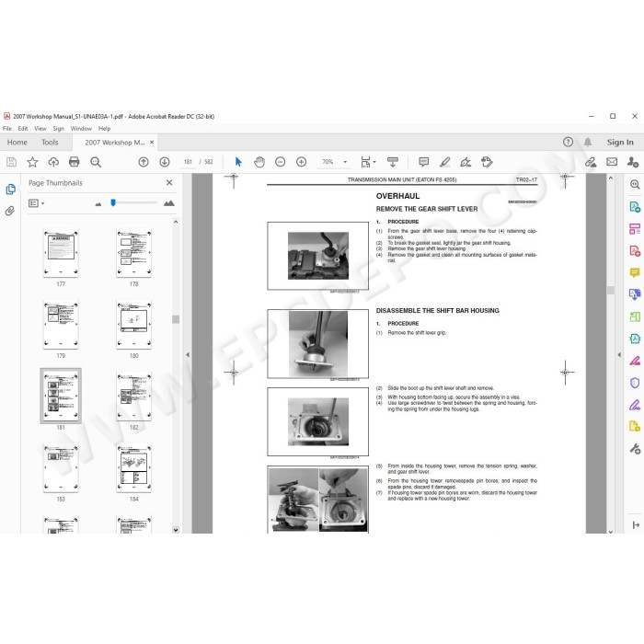This screenshot has width=644, height=644.
Task: Open the Edit menu
Action: coord(23,129)
